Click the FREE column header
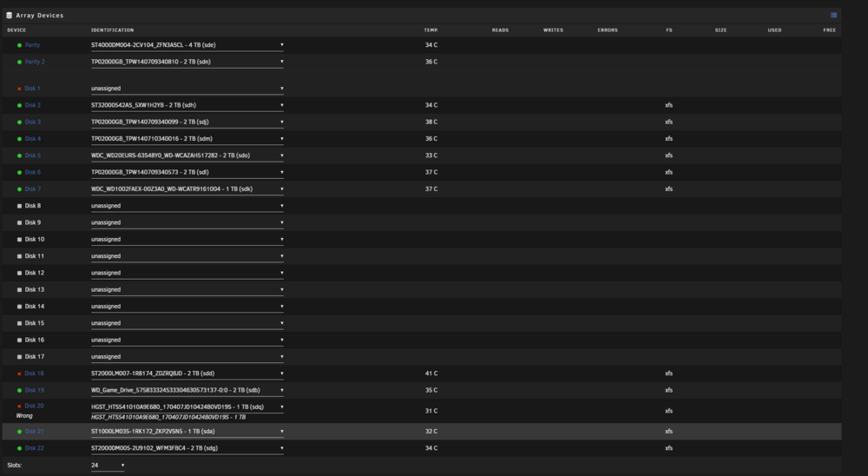This screenshot has height=476, width=868. point(829,30)
